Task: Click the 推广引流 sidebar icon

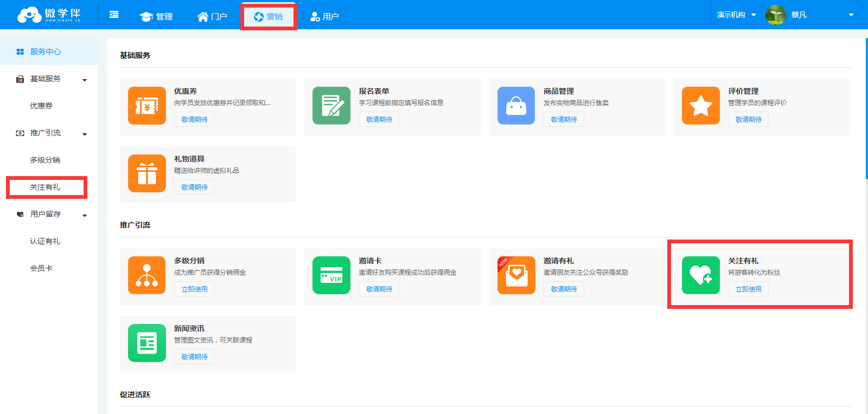Action: point(20,133)
